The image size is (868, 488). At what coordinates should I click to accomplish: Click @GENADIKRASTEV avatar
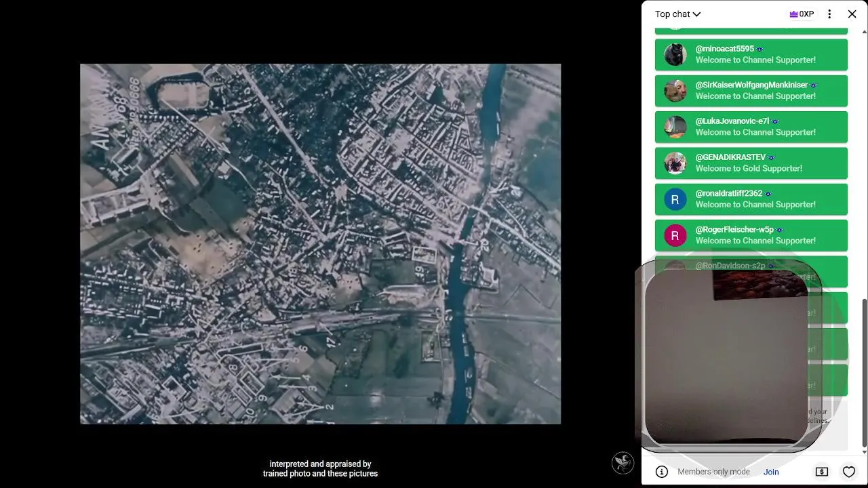(x=675, y=163)
